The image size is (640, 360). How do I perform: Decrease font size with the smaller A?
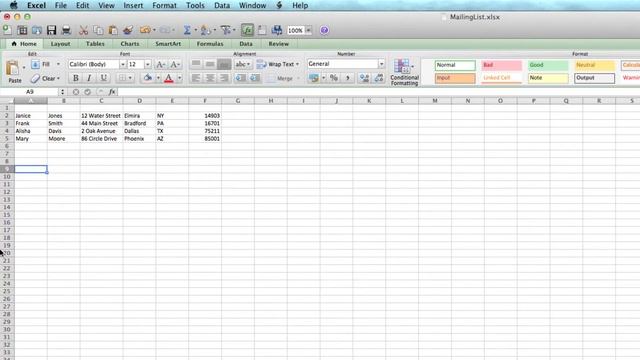(x=175, y=64)
